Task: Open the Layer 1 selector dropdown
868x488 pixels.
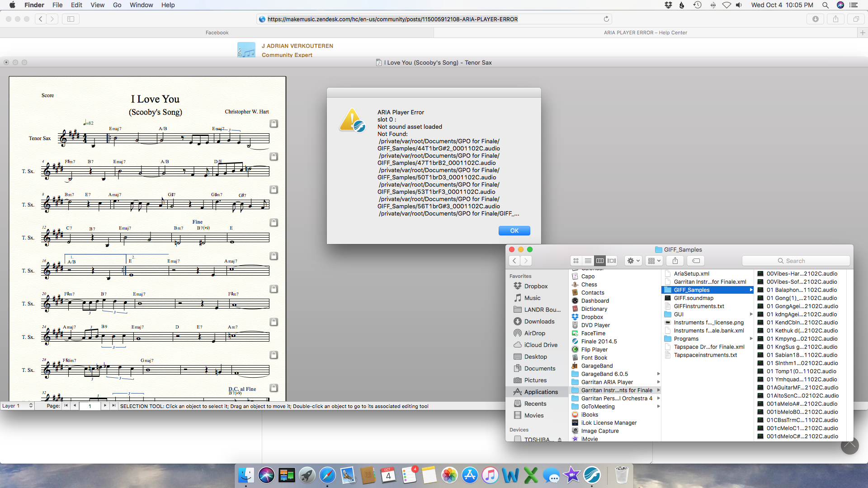Action: click(x=18, y=406)
